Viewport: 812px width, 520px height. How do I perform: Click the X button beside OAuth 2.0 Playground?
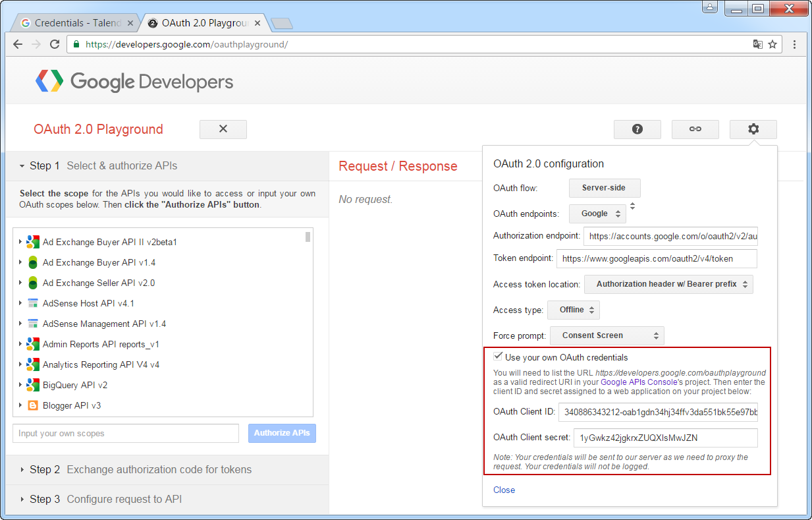[223, 129]
